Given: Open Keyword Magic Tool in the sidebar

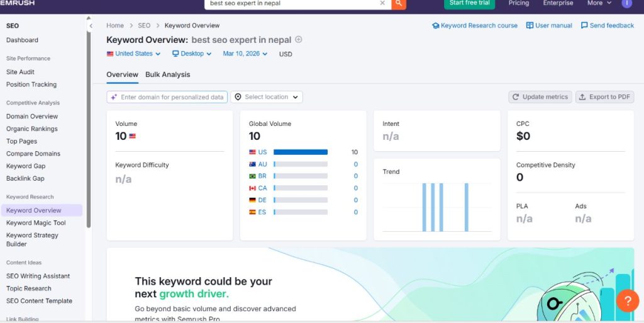Looking at the screenshot, I should pos(36,223).
